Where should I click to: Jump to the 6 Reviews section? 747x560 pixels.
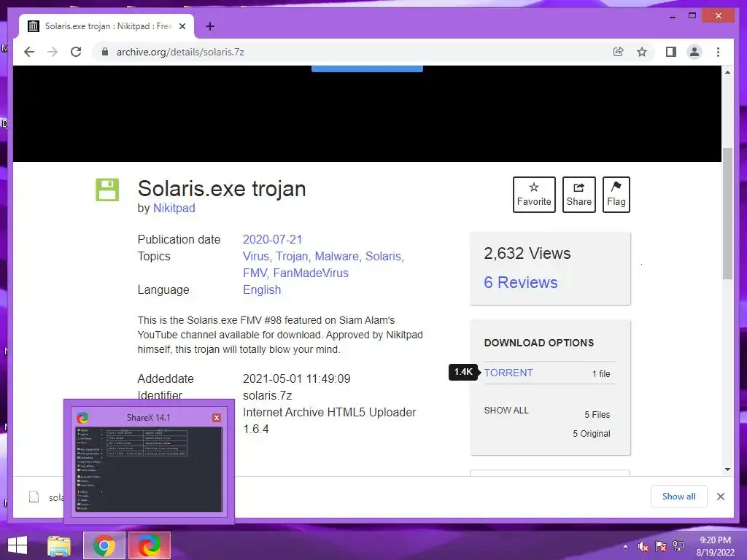521,282
